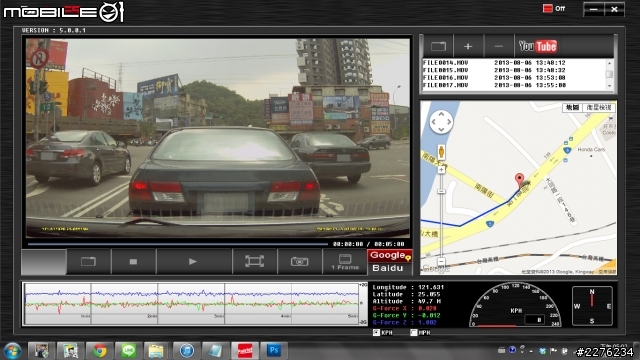Take a snapshot with the camera icon
This screenshot has height=360, width=640.
coord(300,262)
